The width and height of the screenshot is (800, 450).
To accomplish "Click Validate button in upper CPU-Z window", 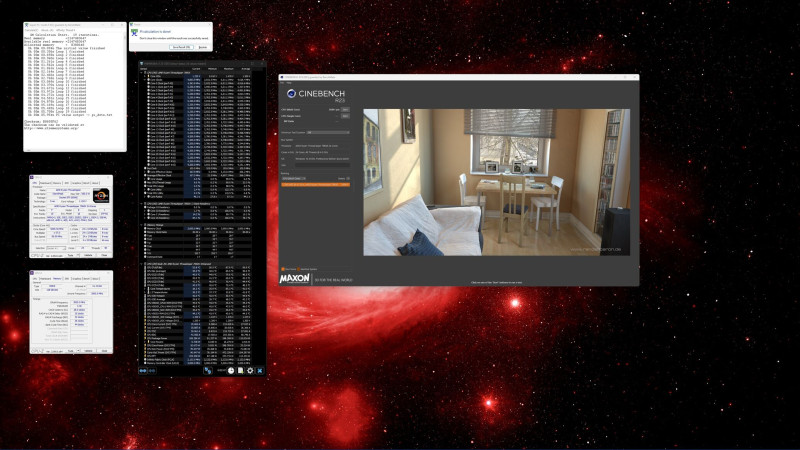I will click(x=88, y=255).
